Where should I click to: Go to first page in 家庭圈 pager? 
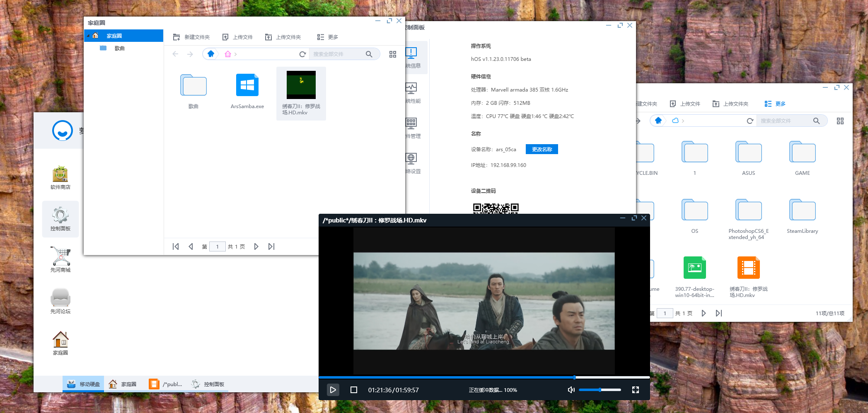pyautogui.click(x=176, y=246)
